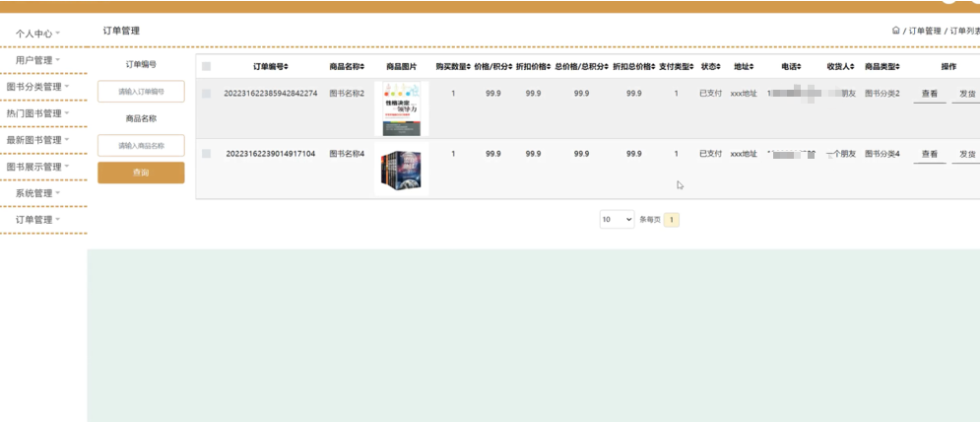
Task: Open the 用户管理 sidebar menu
Action: 37,60
